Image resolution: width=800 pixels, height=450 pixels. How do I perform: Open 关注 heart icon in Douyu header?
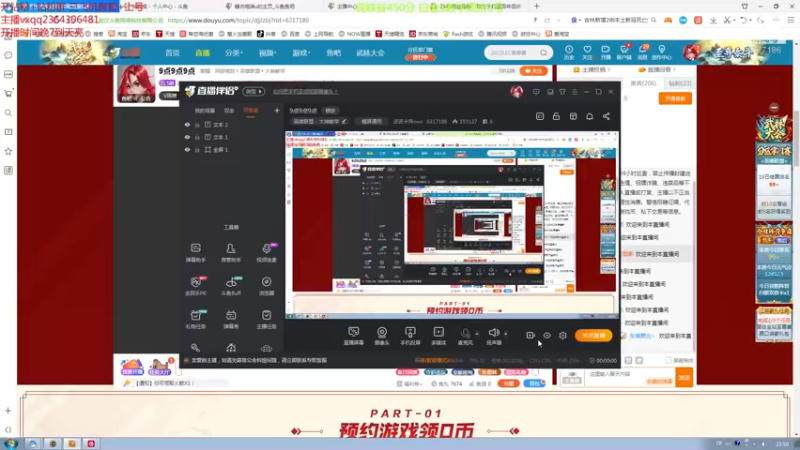click(x=587, y=53)
